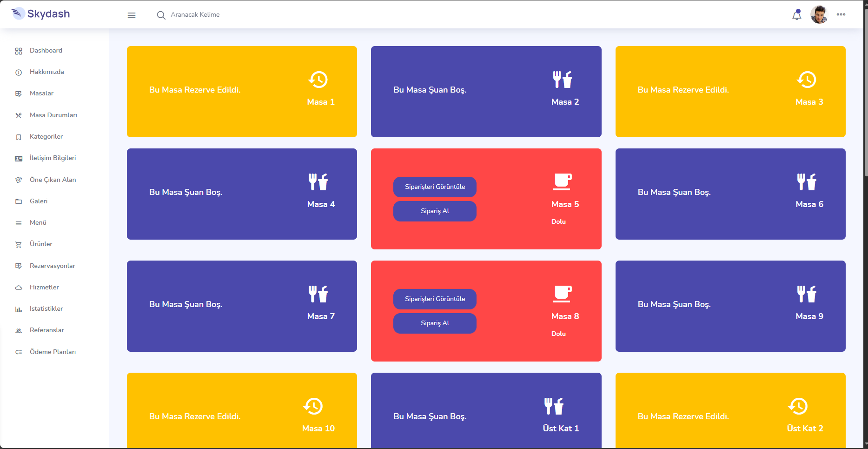The height and width of the screenshot is (449, 868).
Task: Go to Masa Durumları in sidebar
Action: click(53, 115)
